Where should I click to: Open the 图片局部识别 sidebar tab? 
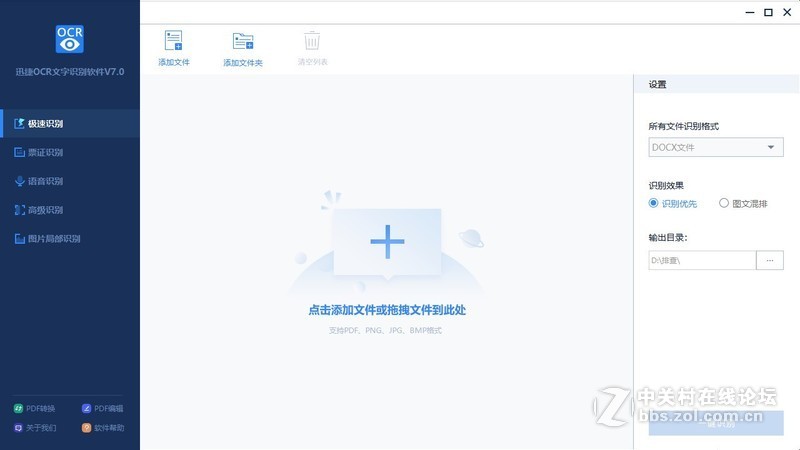pos(70,239)
